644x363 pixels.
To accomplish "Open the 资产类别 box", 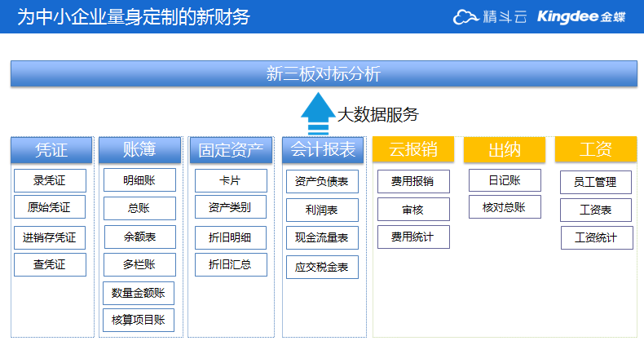I will click(231, 206).
